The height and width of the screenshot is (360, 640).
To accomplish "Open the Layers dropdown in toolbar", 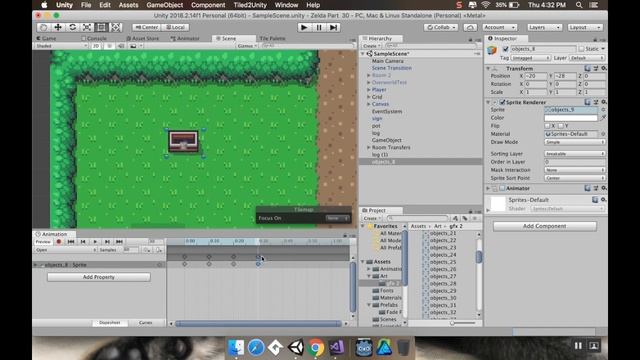I will (544, 27).
